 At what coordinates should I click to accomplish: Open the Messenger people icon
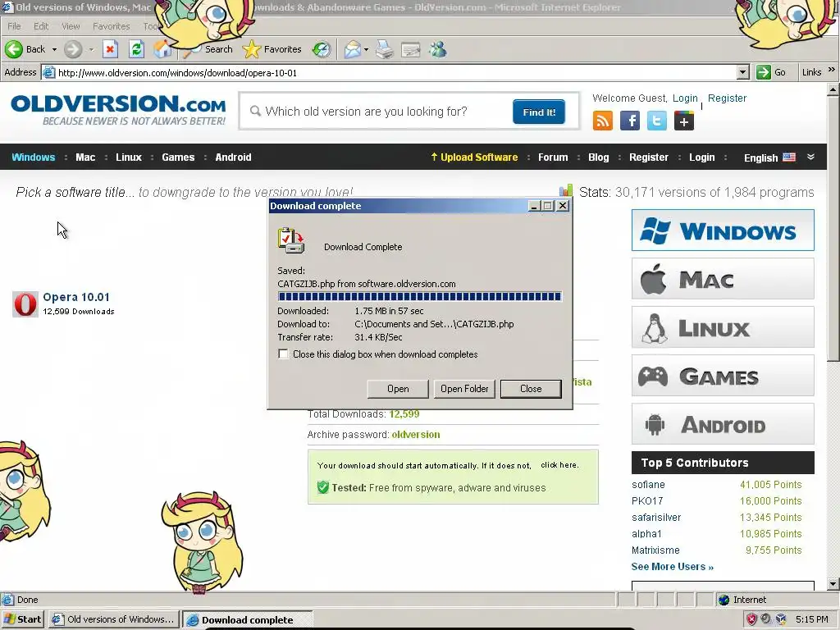[438, 49]
